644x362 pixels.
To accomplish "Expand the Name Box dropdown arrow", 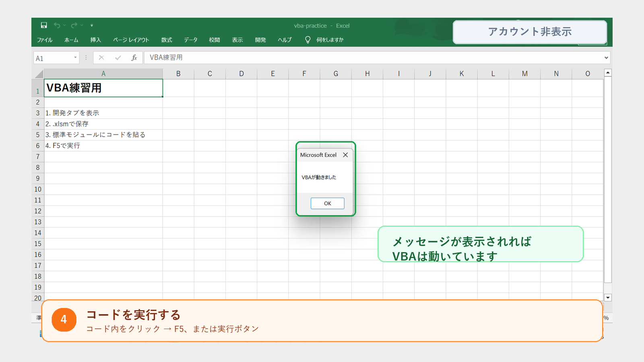I will 75,58.
